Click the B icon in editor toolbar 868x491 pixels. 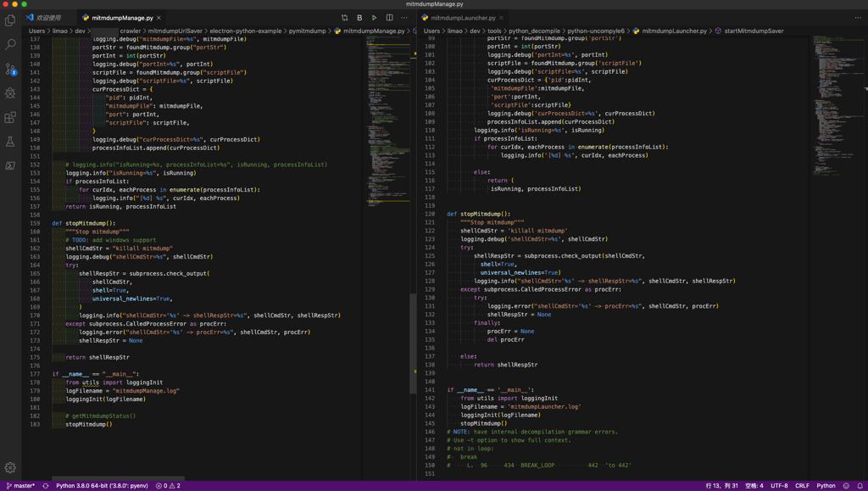[x=359, y=18]
